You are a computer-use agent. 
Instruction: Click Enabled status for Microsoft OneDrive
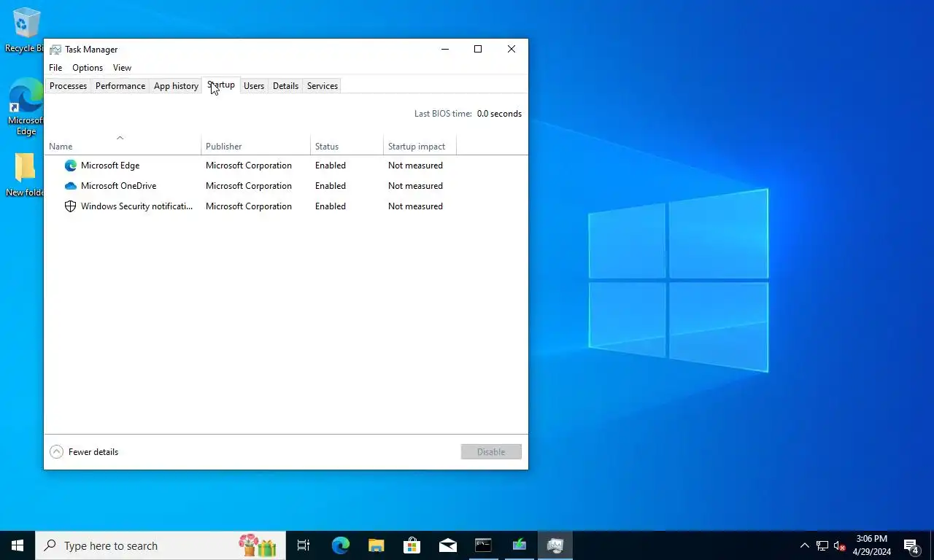[331, 186]
